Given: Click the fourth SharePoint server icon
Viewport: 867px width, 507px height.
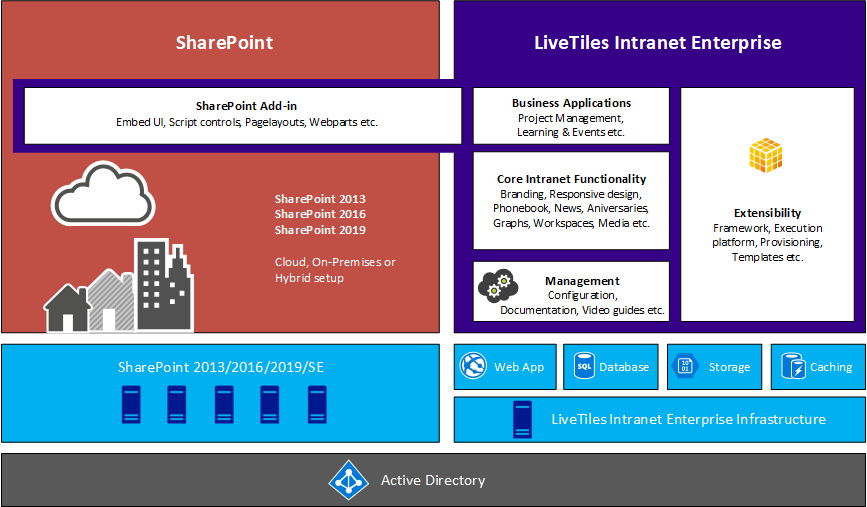Looking at the screenshot, I should pyautogui.click(x=270, y=405).
